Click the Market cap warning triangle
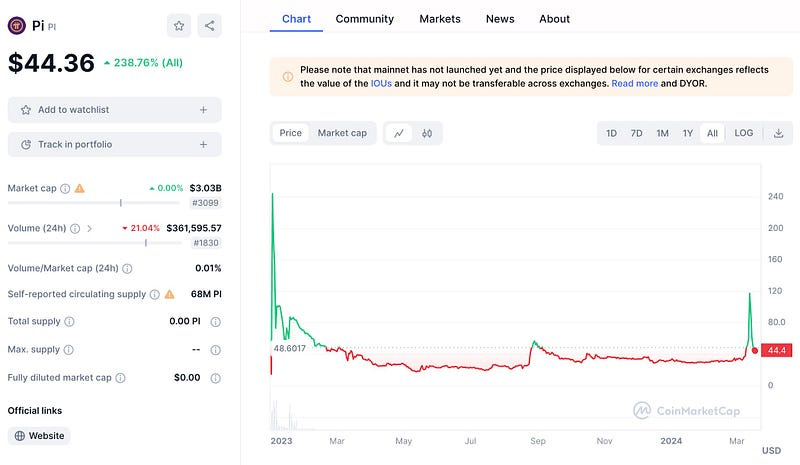This screenshot has width=800, height=465. point(80,188)
